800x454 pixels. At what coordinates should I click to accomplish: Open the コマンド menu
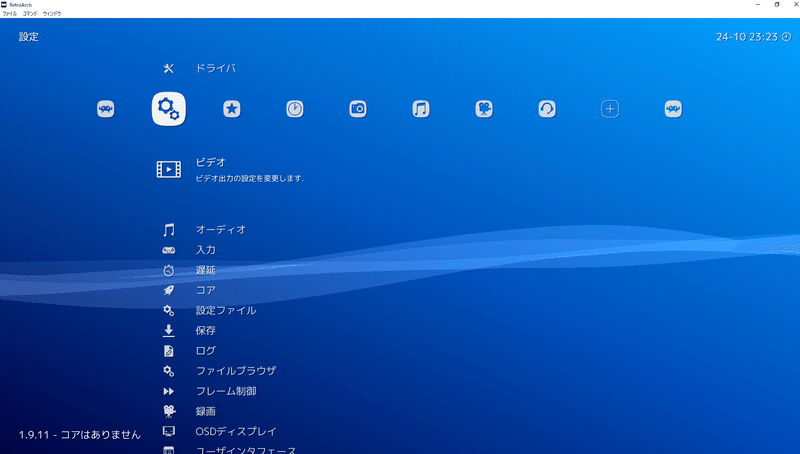(x=30, y=14)
